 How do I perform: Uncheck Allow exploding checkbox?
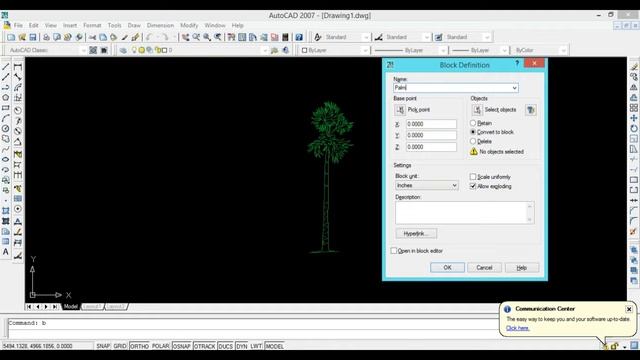click(x=473, y=186)
